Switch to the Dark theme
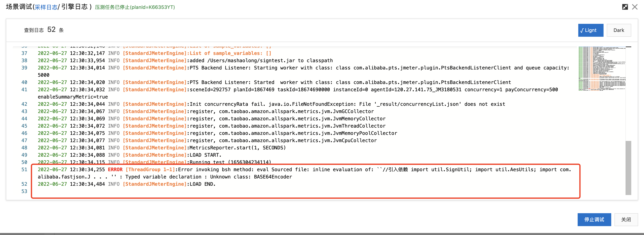 pyautogui.click(x=619, y=30)
